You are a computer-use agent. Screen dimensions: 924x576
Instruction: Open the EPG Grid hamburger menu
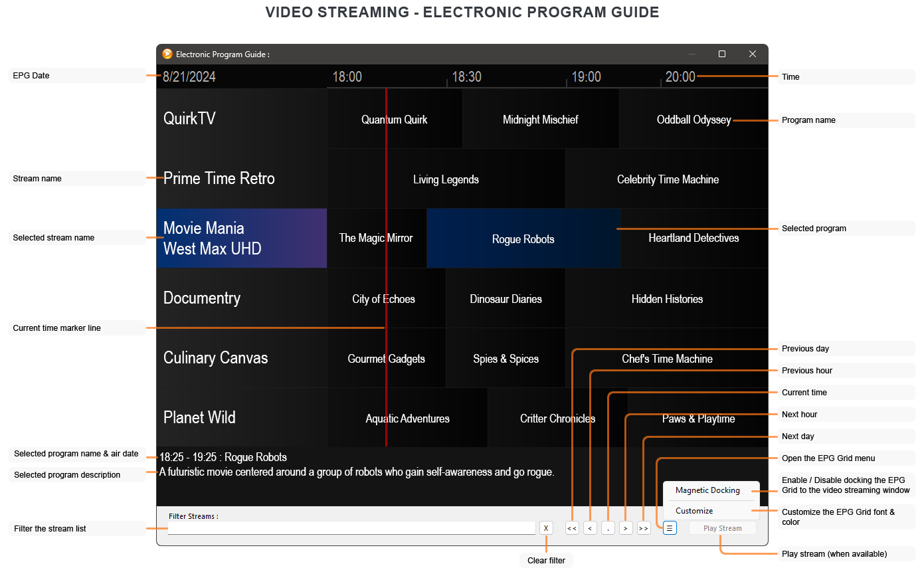coord(670,528)
